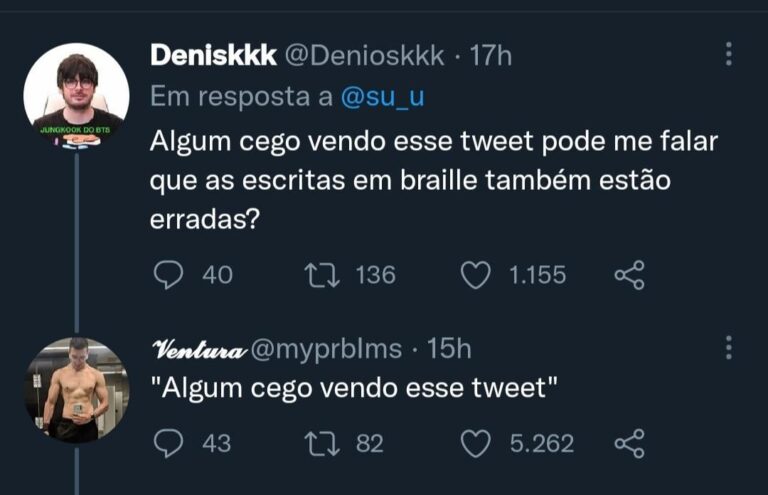Open tweet via 17h timestamp
This screenshot has width=768, height=495.
click(490, 55)
